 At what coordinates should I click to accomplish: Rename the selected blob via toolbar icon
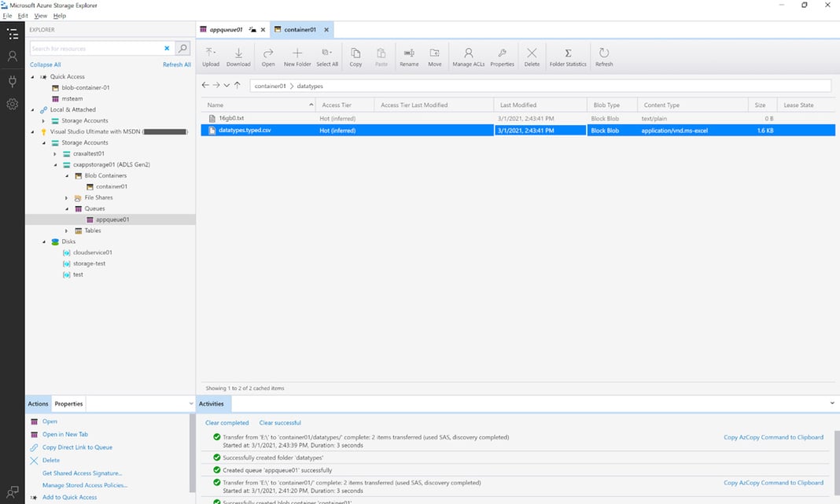tap(408, 54)
